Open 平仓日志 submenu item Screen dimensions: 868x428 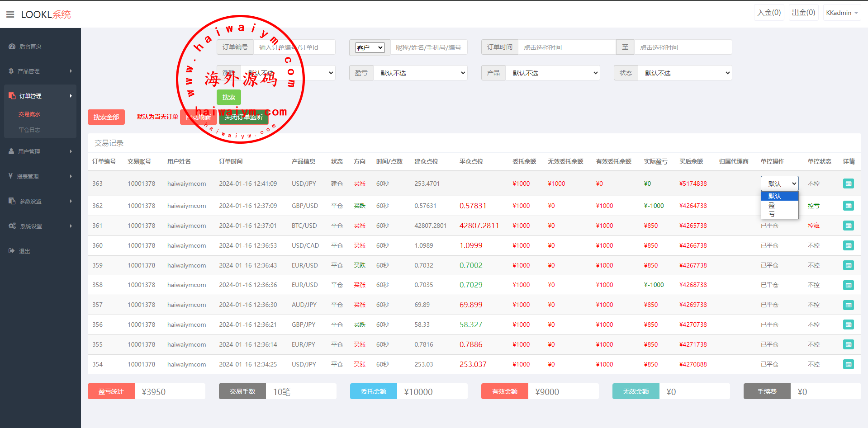tap(29, 130)
